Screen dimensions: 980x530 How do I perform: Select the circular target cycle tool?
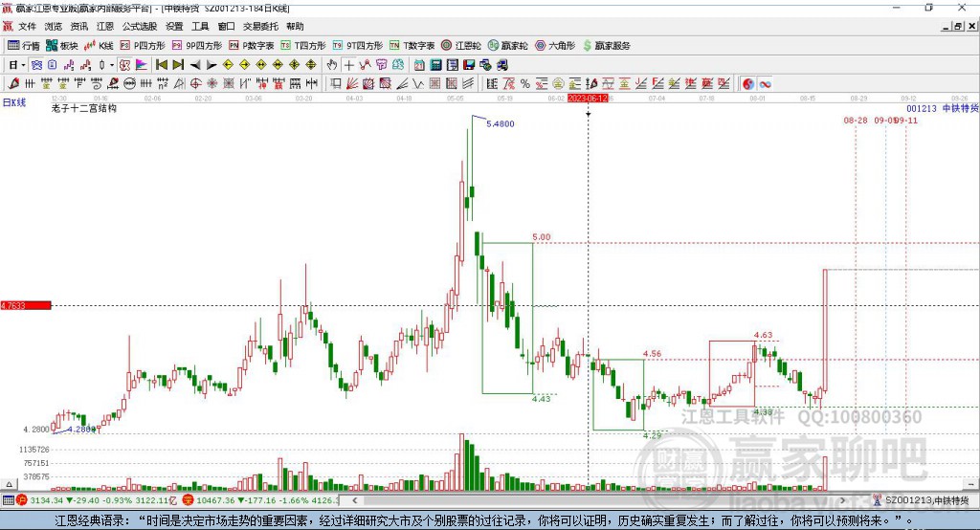click(x=195, y=84)
